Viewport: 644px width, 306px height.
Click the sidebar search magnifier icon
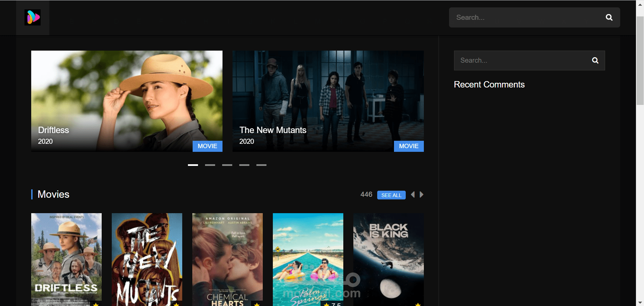point(595,60)
